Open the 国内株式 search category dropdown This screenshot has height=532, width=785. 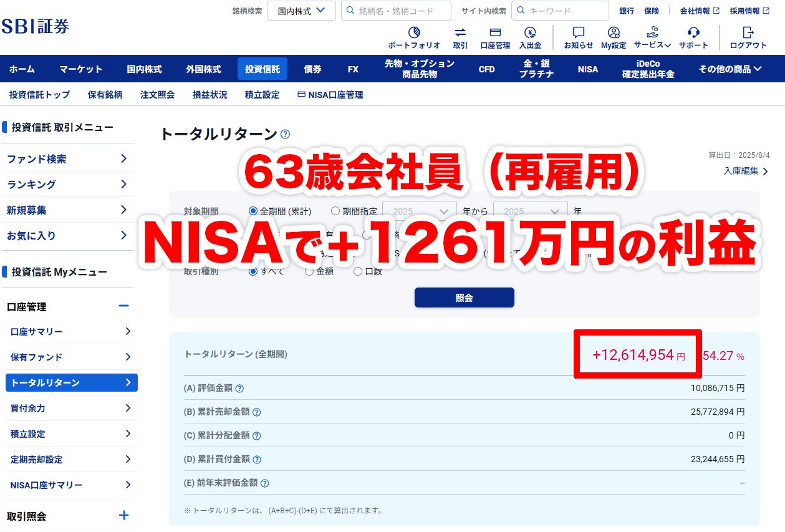click(301, 11)
